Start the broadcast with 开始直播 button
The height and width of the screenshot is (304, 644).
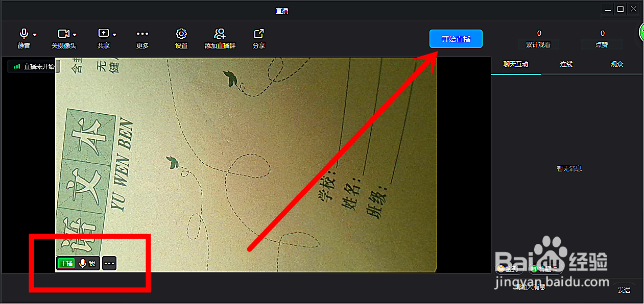pyautogui.click(x=456, y=39)
